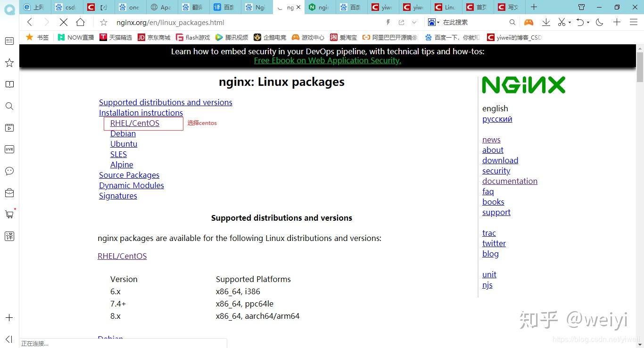The height and width of the screenshot is (348, 644).
Task: Click the Installation instructions link
Action: click(x=141, y=113)
